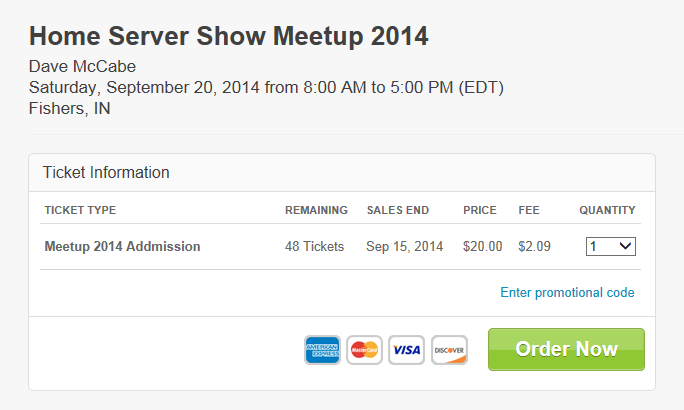Click the green Order Now button

[566, 349]
